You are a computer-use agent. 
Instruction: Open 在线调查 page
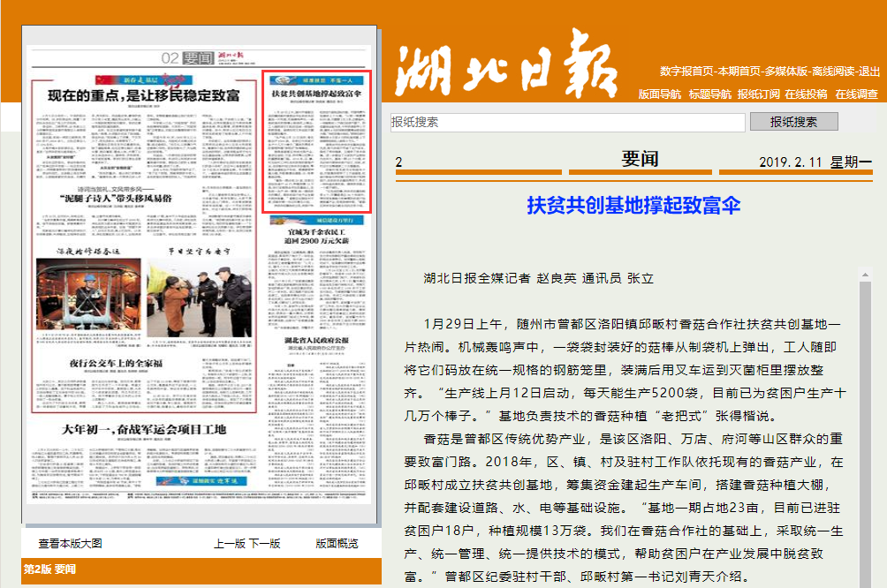[x=856, y=94]
